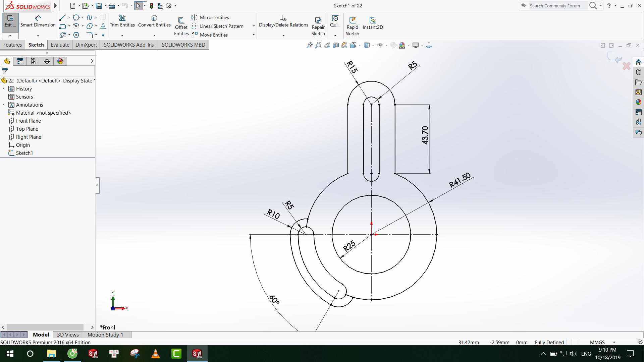644x362 pixels.
Task: Click the Quick Snaps tool
Action: pos(335,21)
